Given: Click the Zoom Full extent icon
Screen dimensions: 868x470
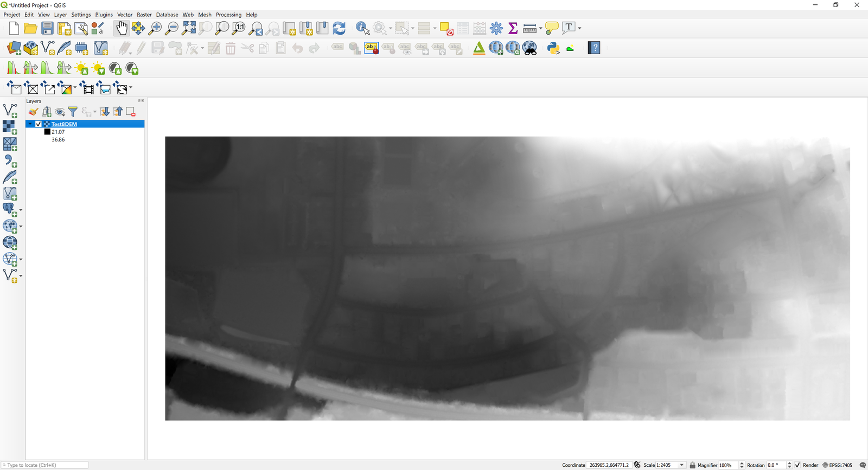Looking at the screenshot, I should coord(188,28).
